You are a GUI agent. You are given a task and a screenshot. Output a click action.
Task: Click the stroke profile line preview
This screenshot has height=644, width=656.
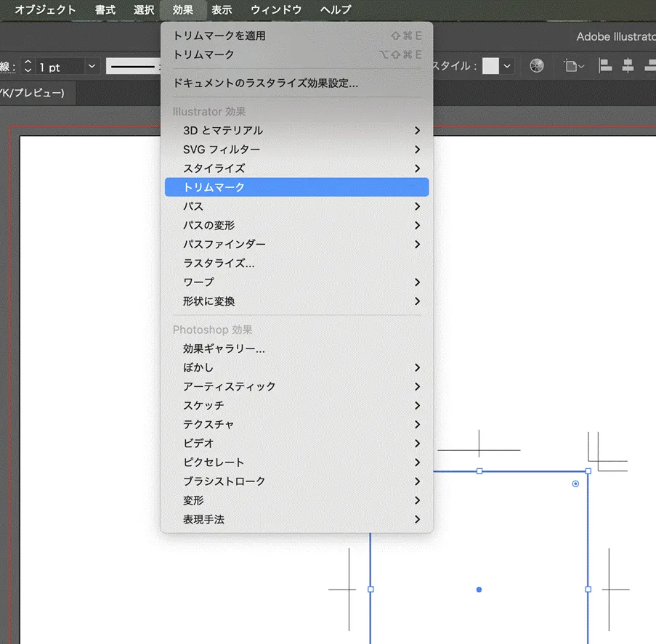pyautogui.click(x=133, y=67)
